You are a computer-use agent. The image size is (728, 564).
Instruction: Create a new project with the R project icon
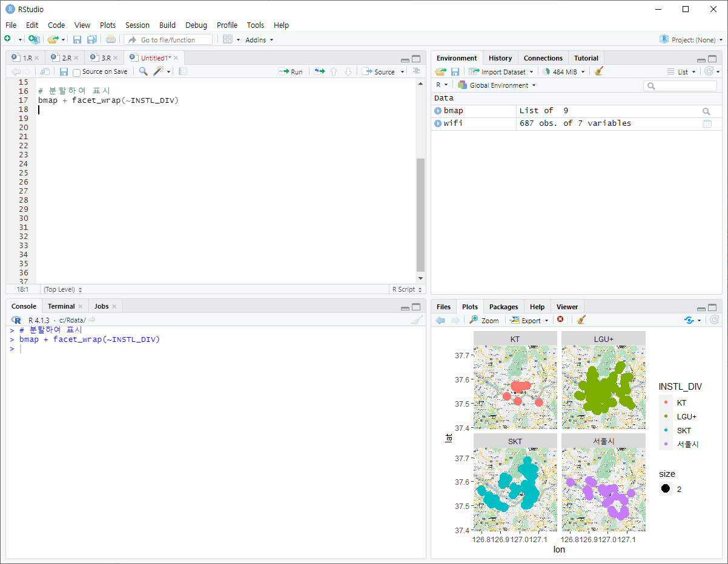coord(34,39)
